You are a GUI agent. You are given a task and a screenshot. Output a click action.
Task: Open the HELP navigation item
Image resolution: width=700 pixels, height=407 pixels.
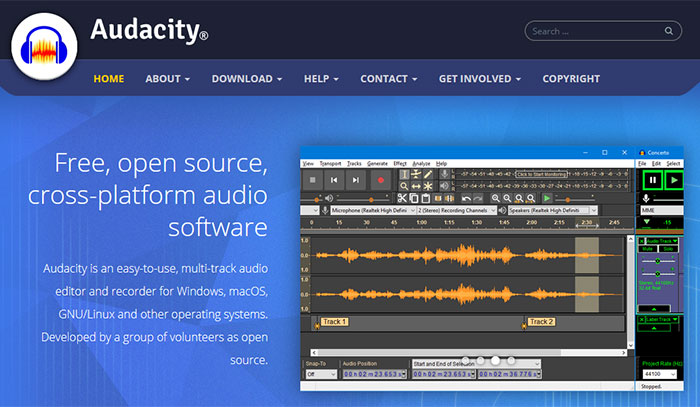pyautogui.click(x=321, y=79)
